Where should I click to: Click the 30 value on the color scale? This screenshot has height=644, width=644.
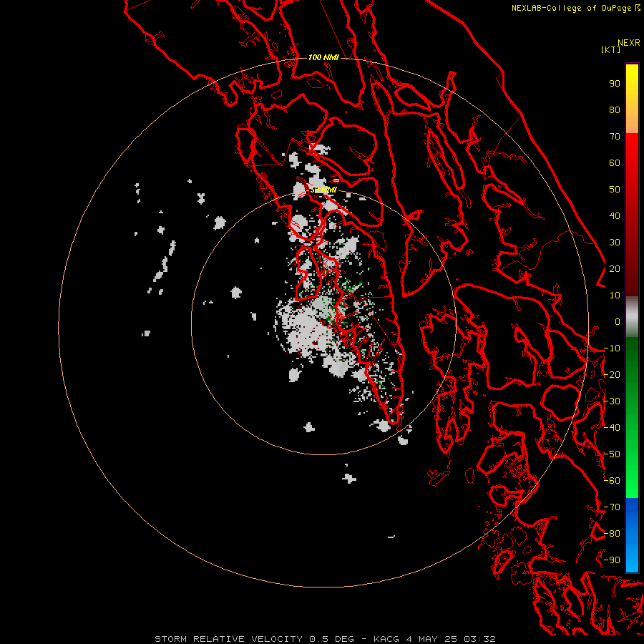point(615,243)
